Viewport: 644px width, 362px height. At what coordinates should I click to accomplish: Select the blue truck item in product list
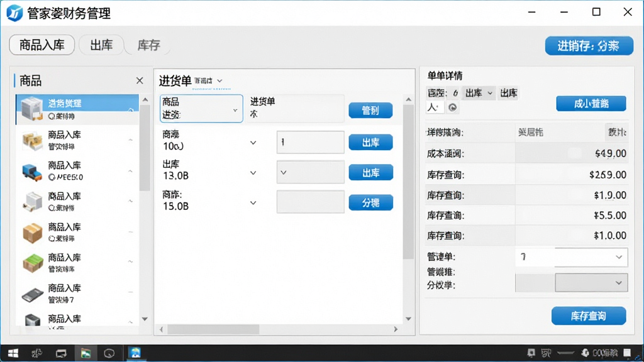coord(77,171)
